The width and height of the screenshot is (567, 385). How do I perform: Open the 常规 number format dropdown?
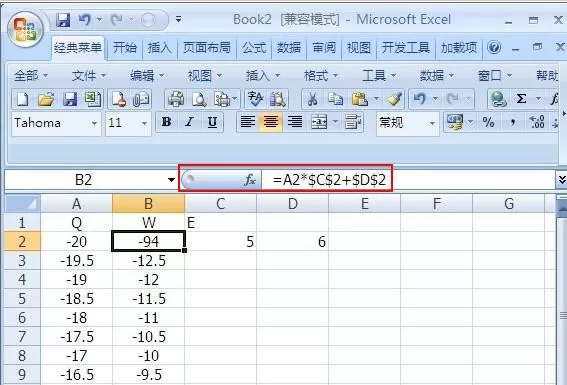click(x=432, y=123)
